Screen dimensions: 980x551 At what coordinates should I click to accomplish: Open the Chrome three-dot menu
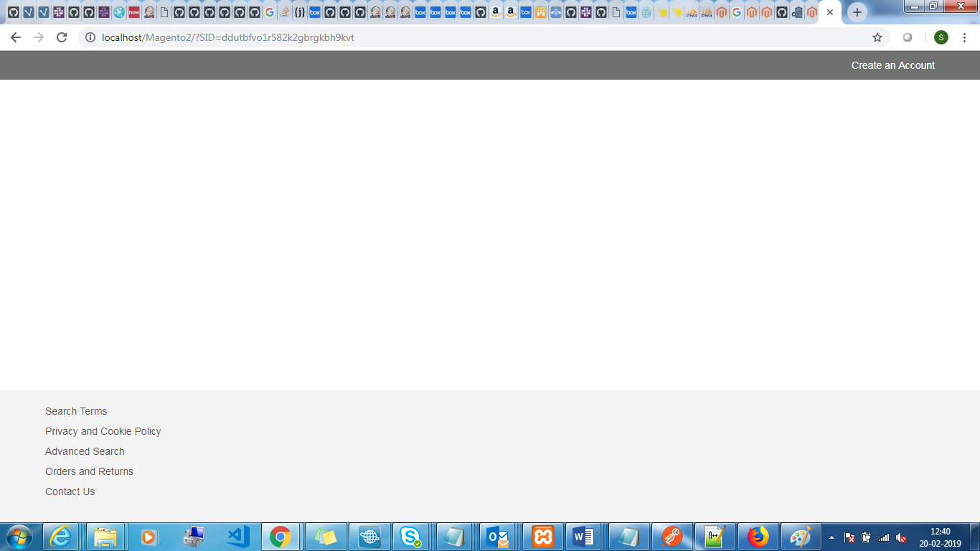click(x=965, y=37)
